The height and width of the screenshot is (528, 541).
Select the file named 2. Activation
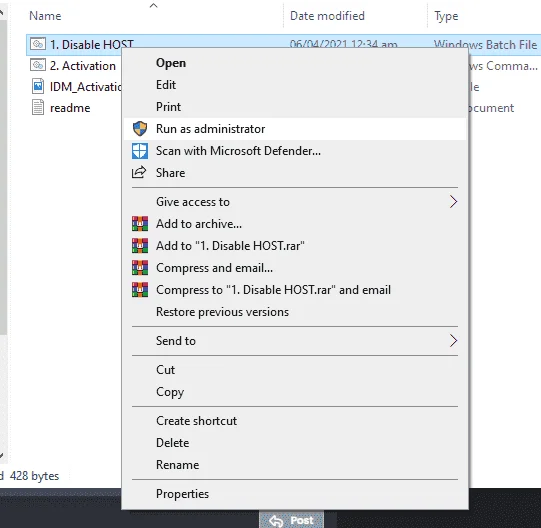[82, 66]
